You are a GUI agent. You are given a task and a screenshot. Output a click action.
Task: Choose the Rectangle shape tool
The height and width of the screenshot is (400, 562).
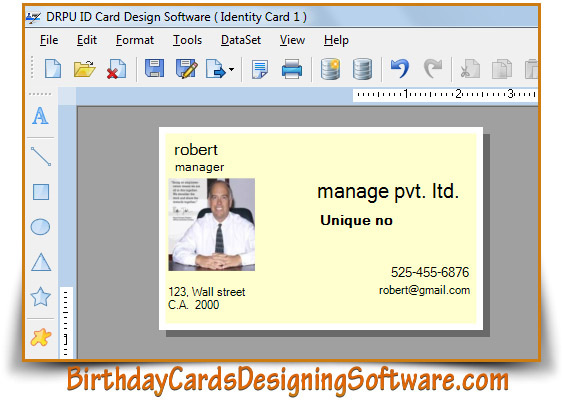[41, 192]
